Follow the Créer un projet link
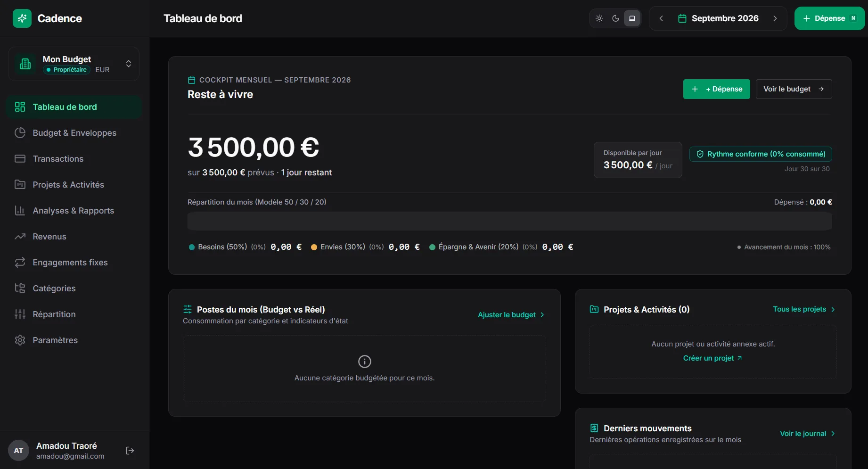Screen dimensions: 868x469 [x=712, y=358]
